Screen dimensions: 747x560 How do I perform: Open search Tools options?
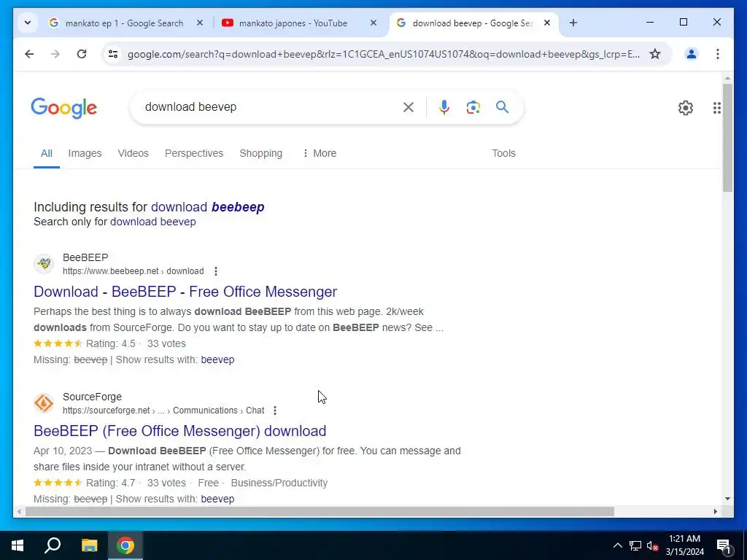[503, 153]
